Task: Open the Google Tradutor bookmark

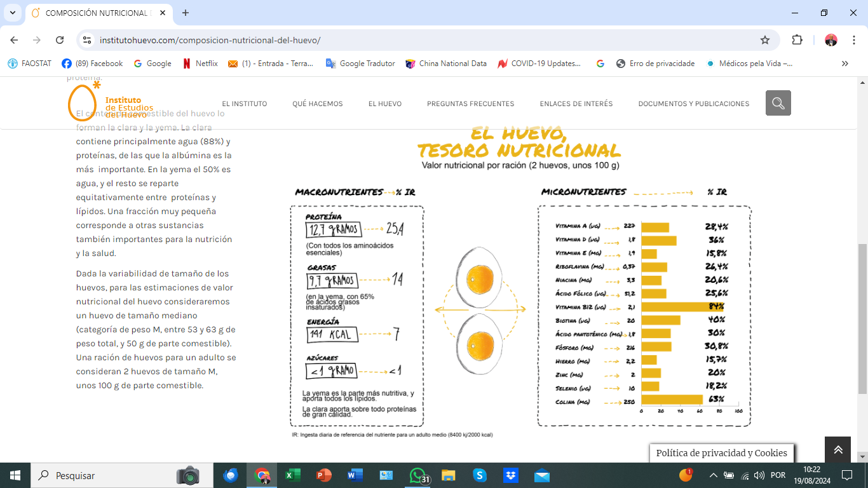Action: [360, 64]
